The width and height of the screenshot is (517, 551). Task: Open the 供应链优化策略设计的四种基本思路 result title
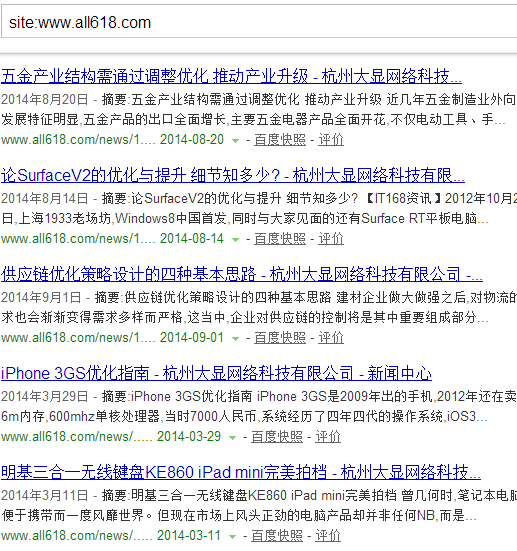click(241, 274)
